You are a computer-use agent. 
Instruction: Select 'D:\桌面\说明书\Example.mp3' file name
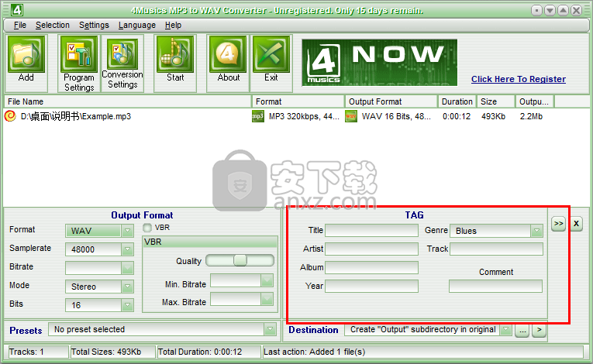76,116
